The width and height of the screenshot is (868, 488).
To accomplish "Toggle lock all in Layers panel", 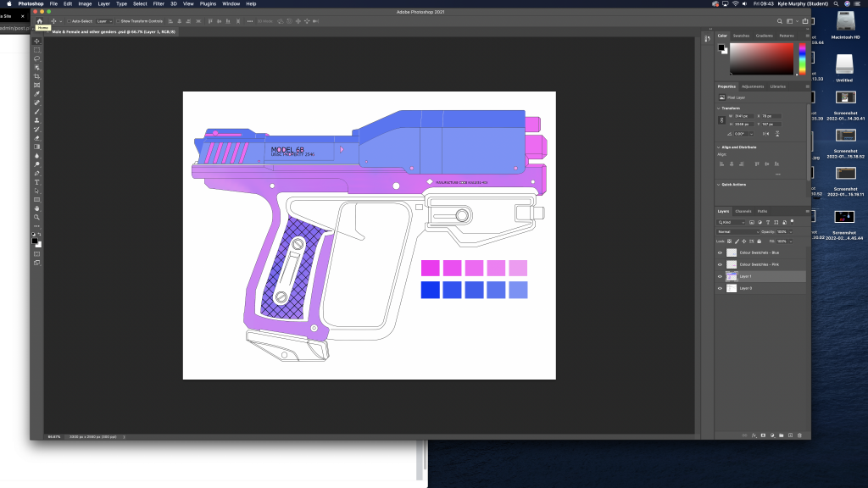I will 759,241.
